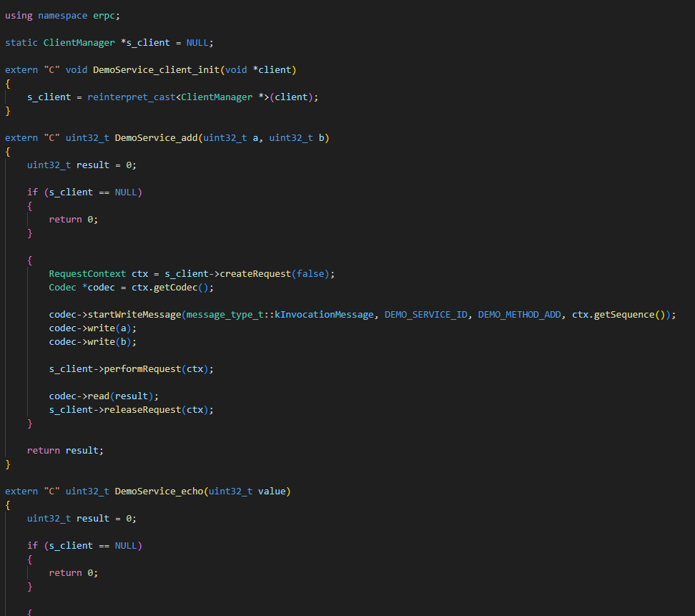
Task: Click the "false" argument in createRequest
Action: (x=310, y=273)
